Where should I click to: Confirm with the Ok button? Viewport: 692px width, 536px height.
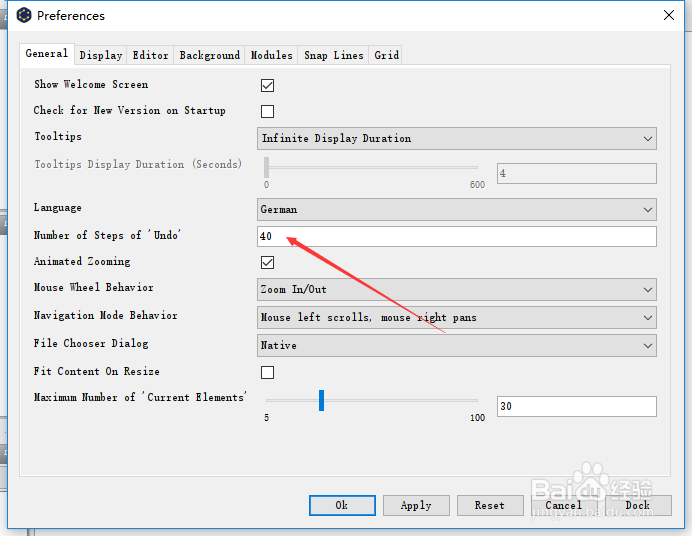342,505
